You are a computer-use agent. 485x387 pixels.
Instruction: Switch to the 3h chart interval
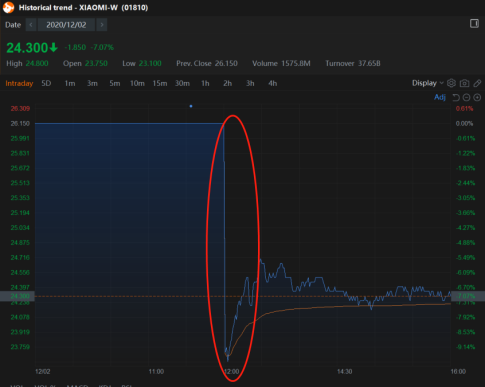pos(250,83)
